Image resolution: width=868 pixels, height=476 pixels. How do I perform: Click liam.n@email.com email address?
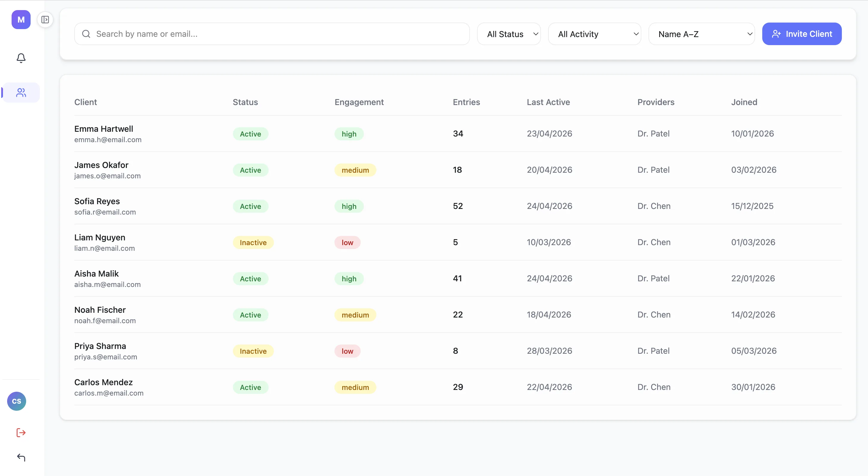coord(105,248)
